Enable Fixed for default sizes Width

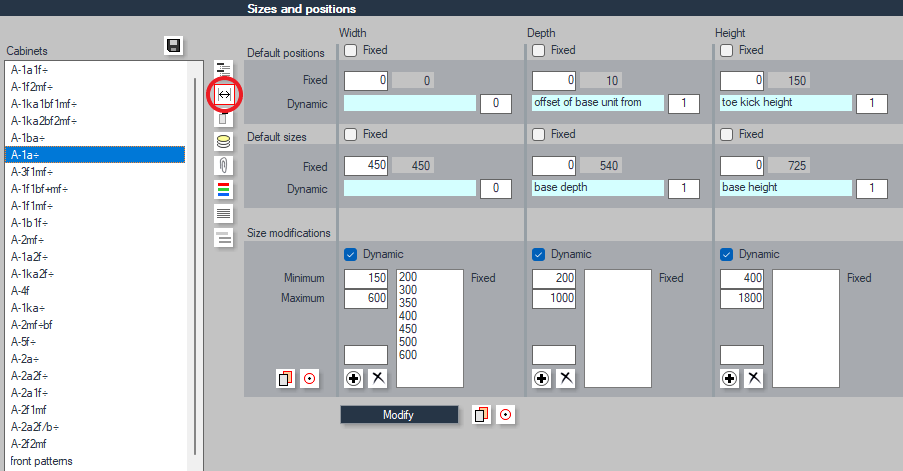point(350,135)
